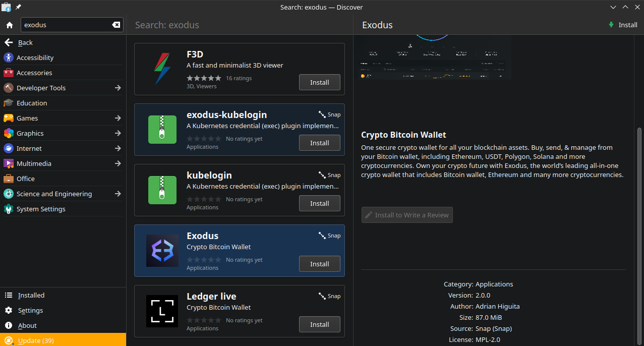644x346 pixels.
Task: Click the MPL-2.0 license value
Action: pyautogui.click(x=488, y=339)
